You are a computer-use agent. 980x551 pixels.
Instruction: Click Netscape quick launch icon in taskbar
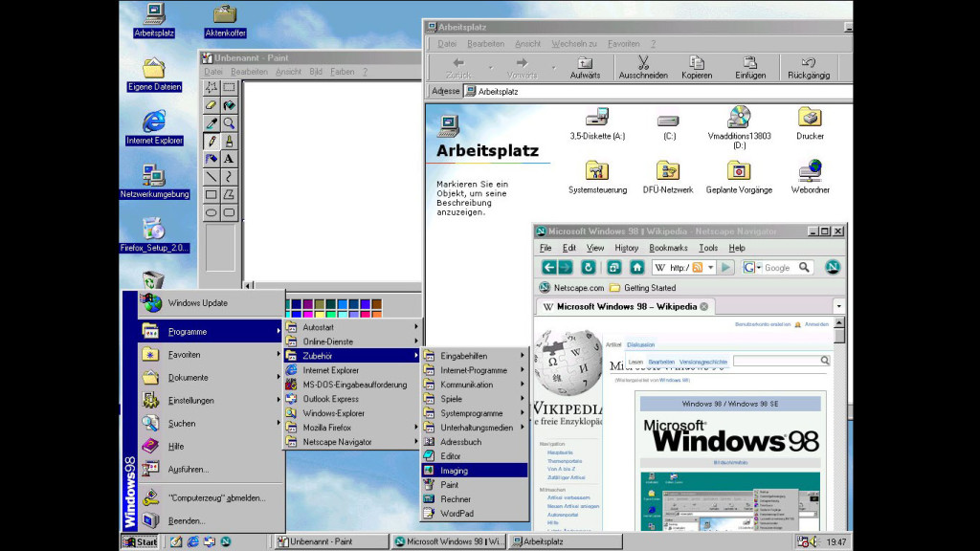point(226,541)
